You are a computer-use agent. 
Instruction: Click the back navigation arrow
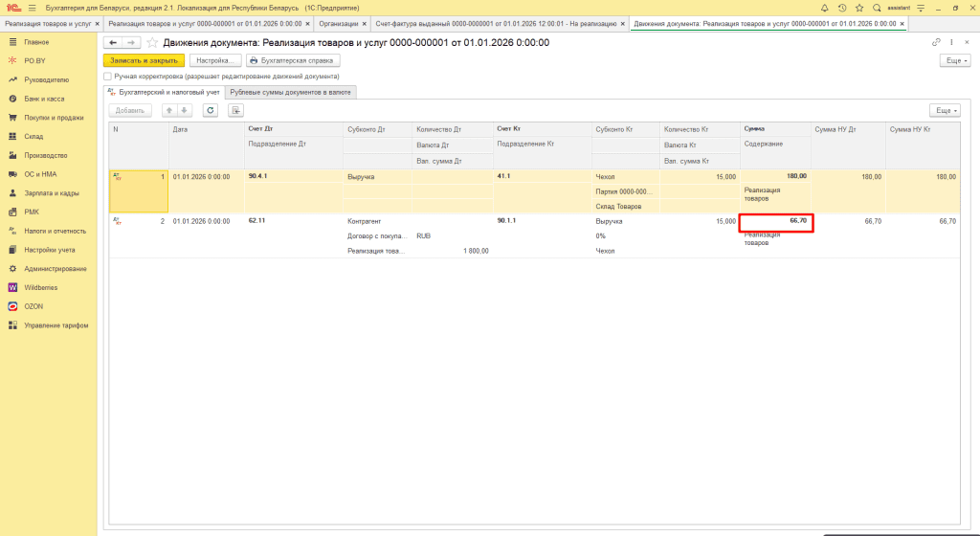point(113,42)
